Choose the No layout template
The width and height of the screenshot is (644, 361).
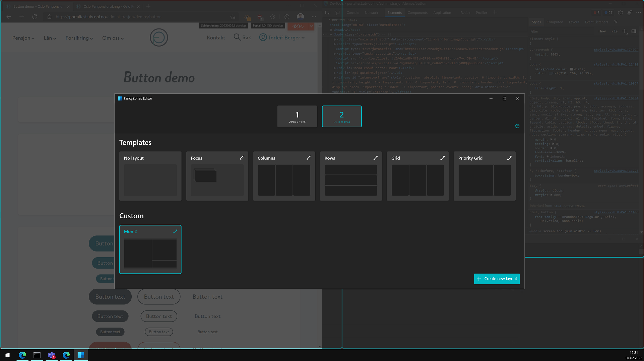click(x=150, y=176)
